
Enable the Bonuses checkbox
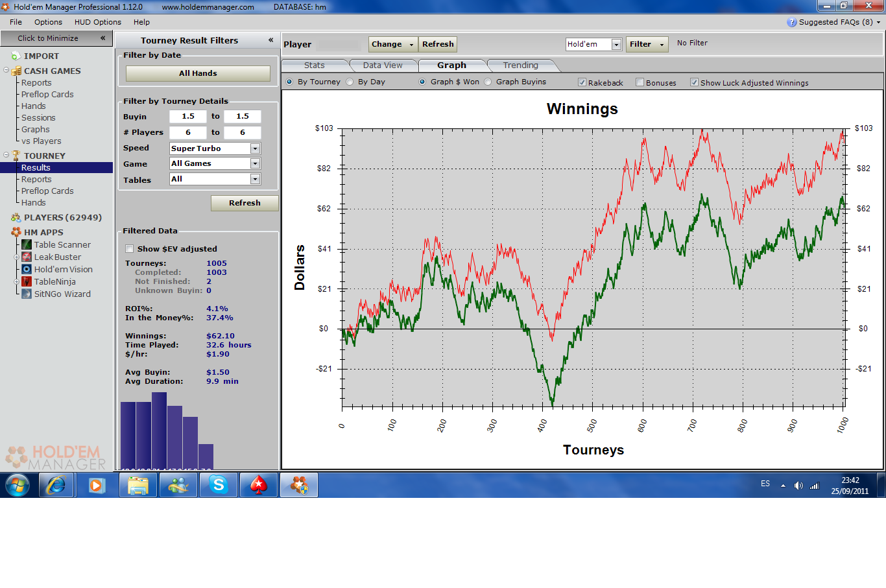point(640,82)
